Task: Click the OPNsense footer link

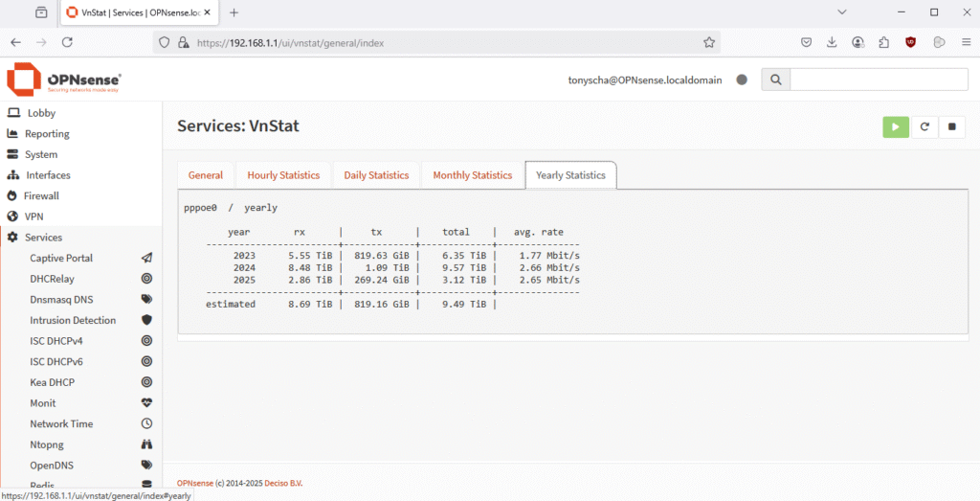Action: coord(195,484)
